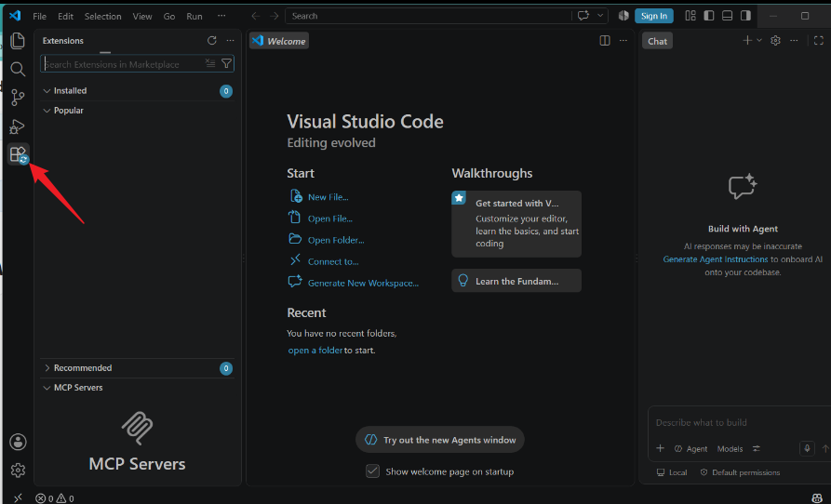
Task: Toggle Show welcome page on startup checkbox
Action: 372,471
